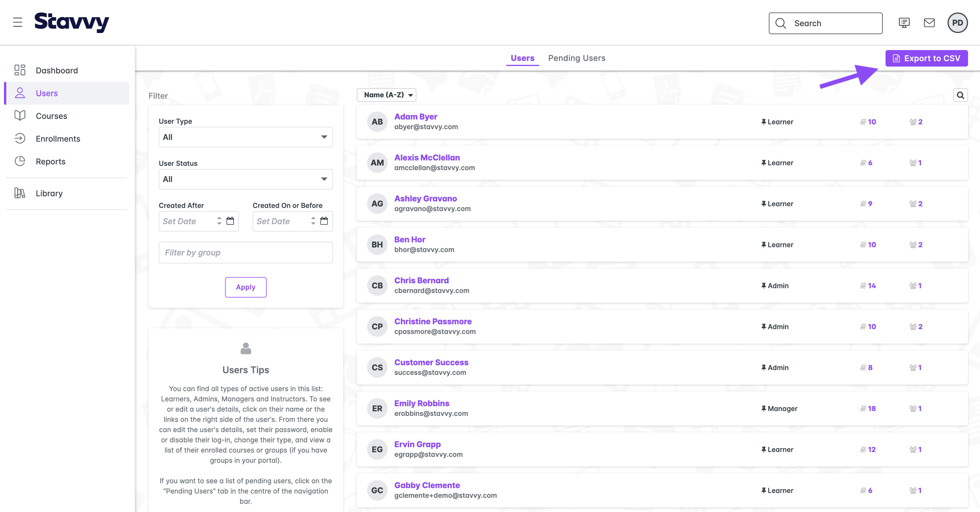Open Ashley Gravano's user profile link
Image resolution: width=980 pixels, height=512 pixels.
pyautogui.click(x=425, y=199)
